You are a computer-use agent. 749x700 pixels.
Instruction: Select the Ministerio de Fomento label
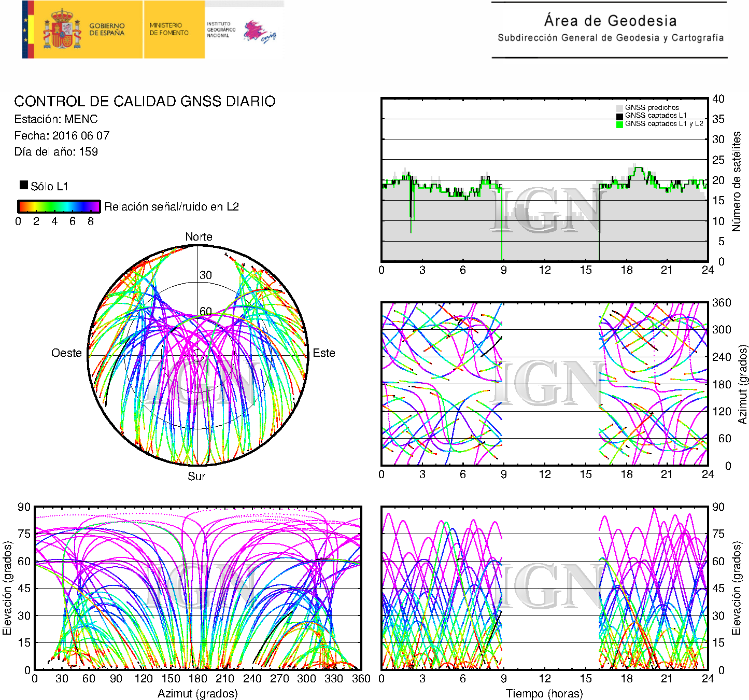pyautogui.click(x=169, y=29)
